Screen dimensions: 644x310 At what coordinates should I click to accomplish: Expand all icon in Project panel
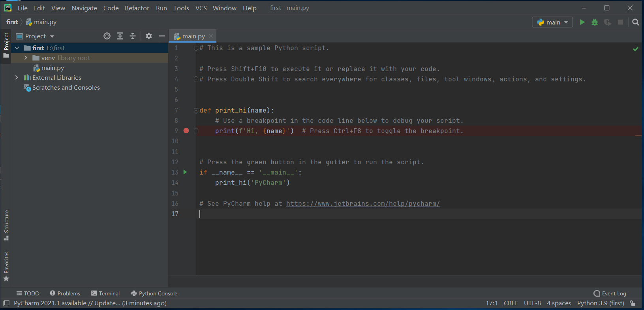(x=120, y=36)
